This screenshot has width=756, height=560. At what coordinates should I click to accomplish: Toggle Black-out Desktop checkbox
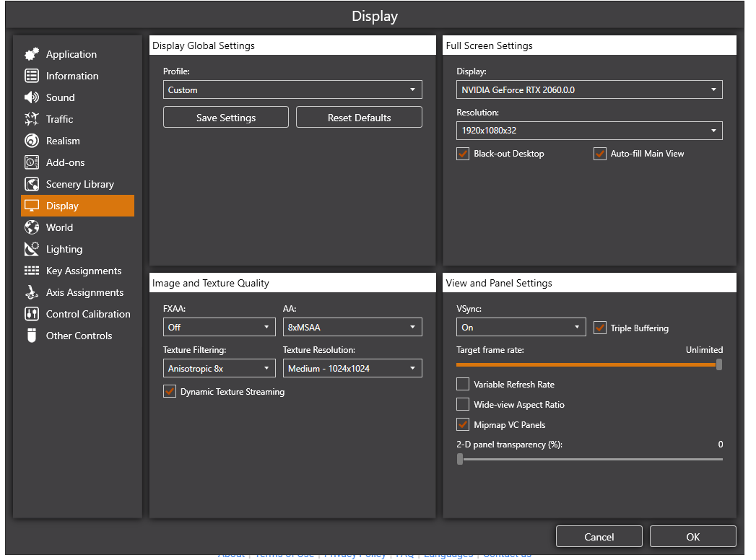[463, 154]
